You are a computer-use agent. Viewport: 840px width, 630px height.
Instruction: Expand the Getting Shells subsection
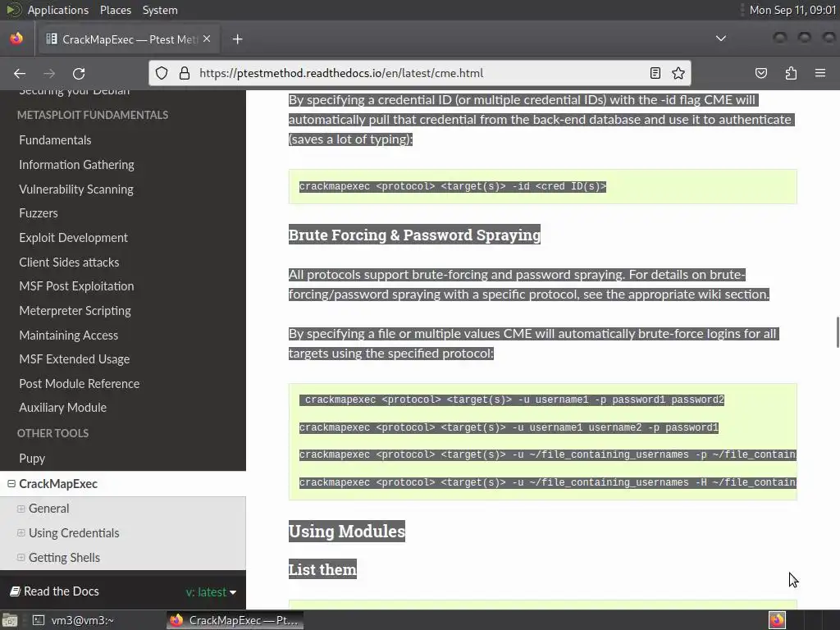[x=21, y=558]
